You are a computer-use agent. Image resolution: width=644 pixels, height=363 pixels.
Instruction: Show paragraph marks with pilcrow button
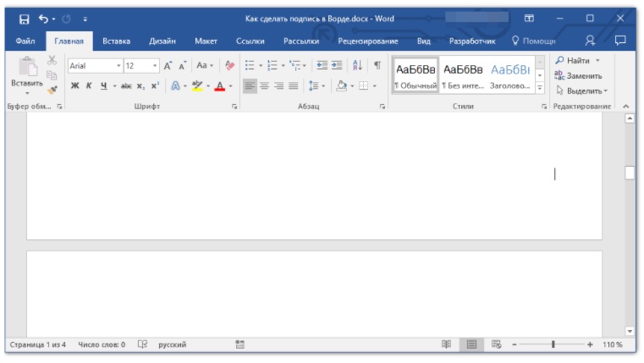[377, 65]
